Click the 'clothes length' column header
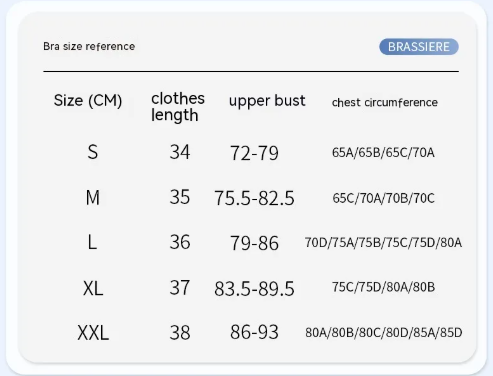Viewport: 493px width, 376px height. pos(178,107)
